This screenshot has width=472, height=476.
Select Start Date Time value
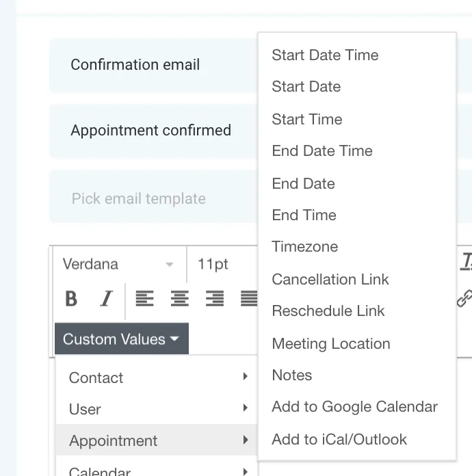point(325,55)
